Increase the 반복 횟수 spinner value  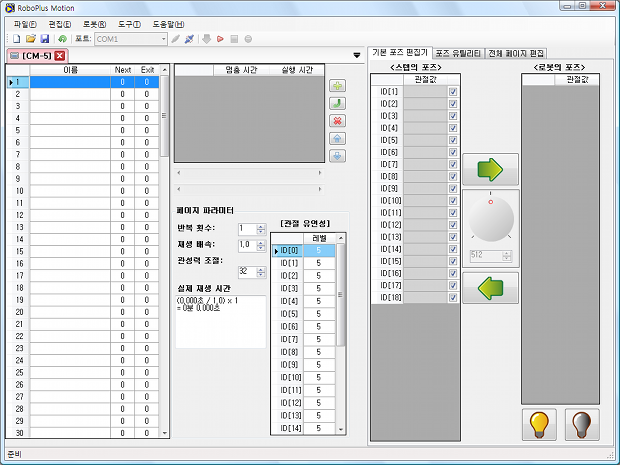(x=261, y=226)
